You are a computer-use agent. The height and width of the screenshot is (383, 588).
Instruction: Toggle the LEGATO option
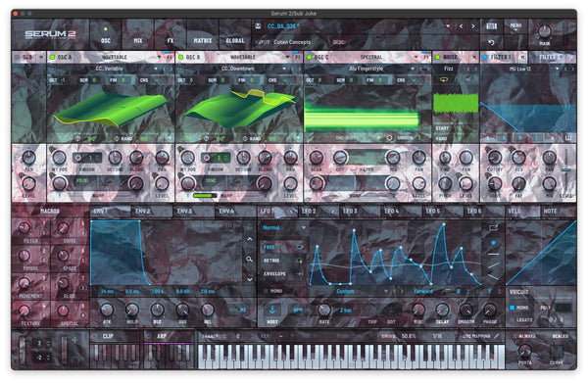524,319
